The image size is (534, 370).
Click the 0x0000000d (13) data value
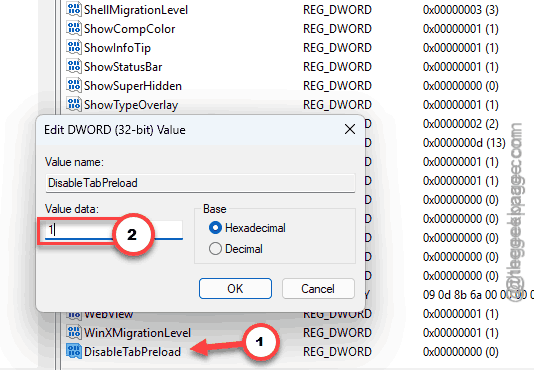[464, 143]
